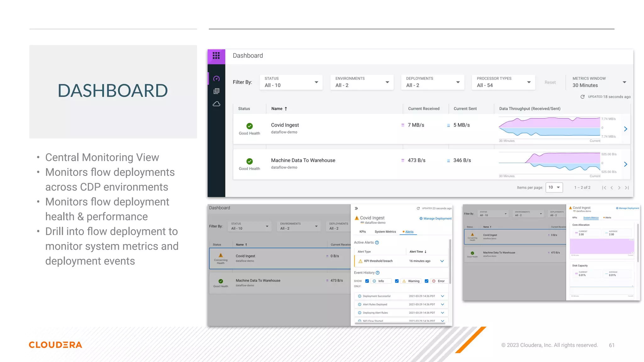Select the KPIs tab in the System Metrics screenshot
Viewport: 644px width, 362px height.
point(575,217)
